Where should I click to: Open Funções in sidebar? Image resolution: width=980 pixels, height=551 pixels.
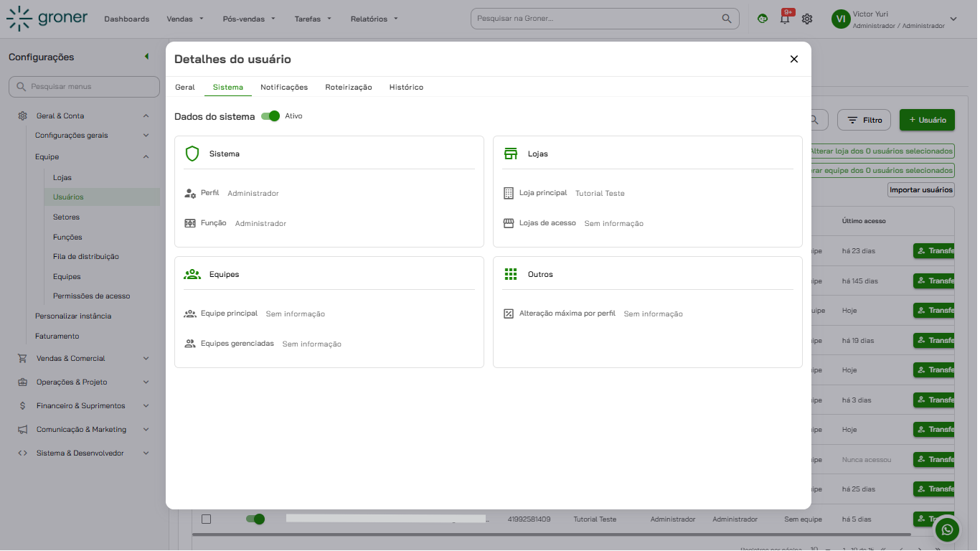pos(67,237)
